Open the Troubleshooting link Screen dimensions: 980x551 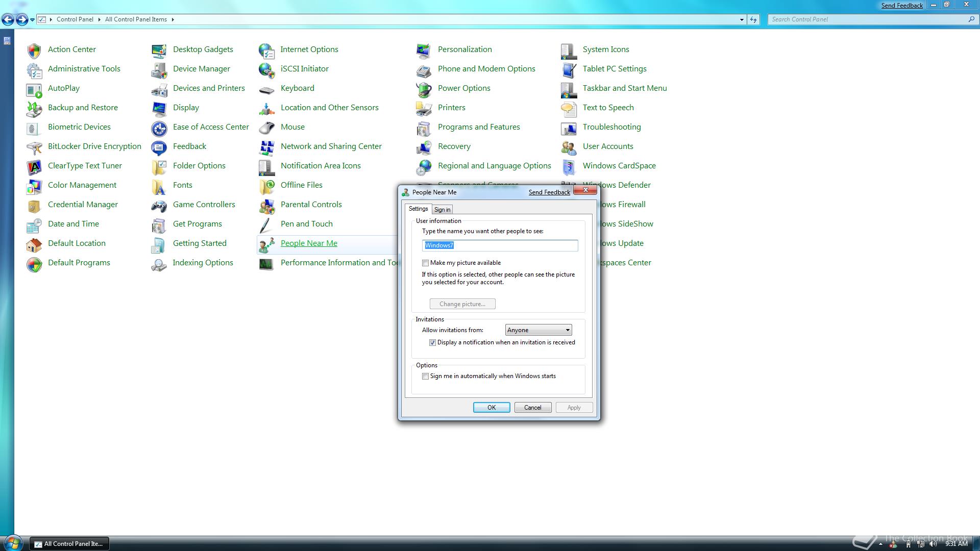611,127
